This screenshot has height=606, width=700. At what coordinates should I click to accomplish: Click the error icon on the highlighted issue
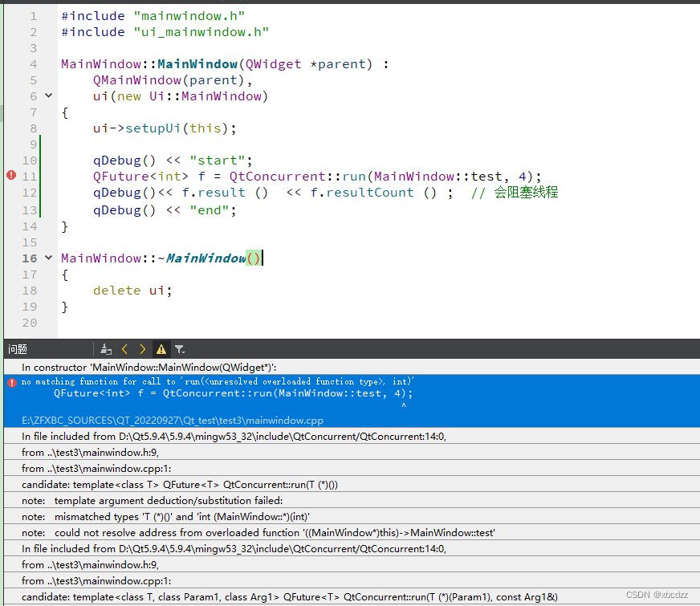click(10, 383)
